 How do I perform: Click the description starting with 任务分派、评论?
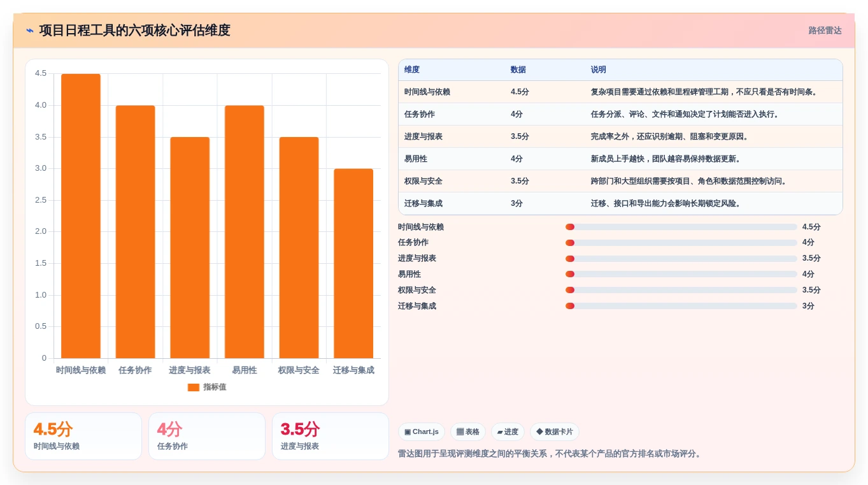[x=685, y=114]
